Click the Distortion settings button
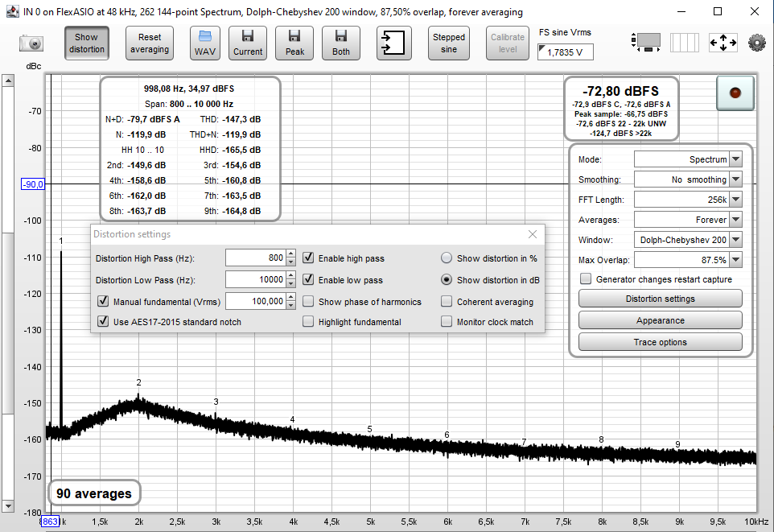 [x=661, y=299]
